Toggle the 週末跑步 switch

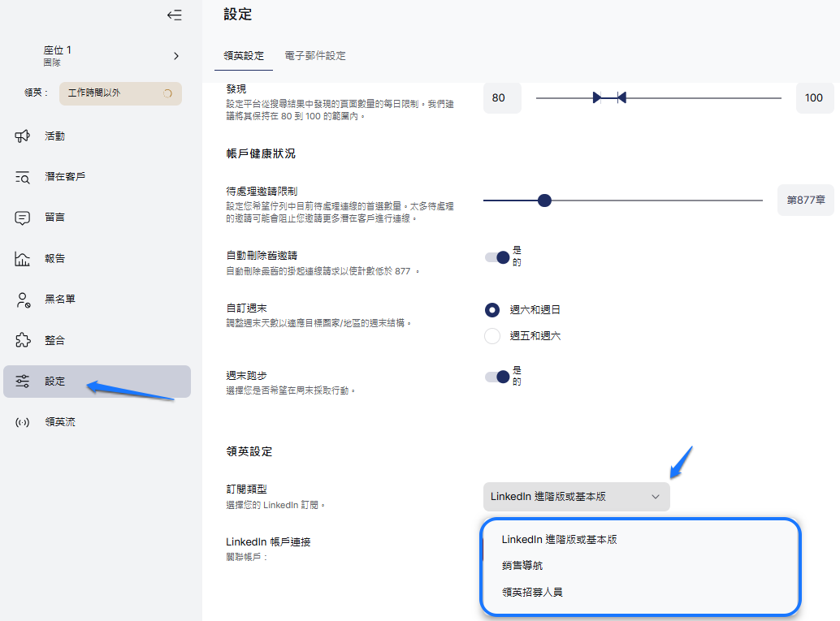(x=497, y=377)
